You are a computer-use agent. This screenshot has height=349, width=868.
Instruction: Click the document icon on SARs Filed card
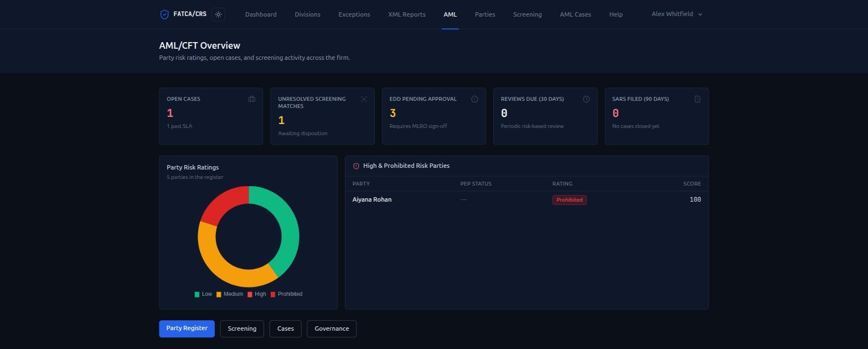pos(697,99)
